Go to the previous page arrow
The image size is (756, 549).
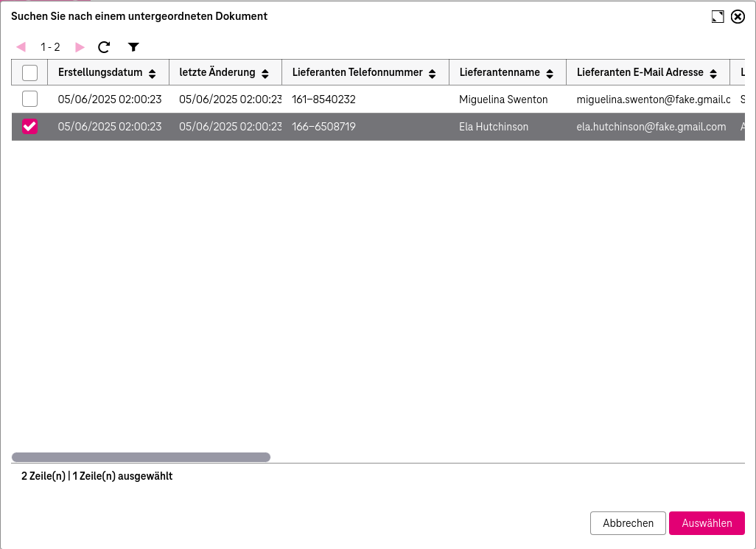point(21,47)
